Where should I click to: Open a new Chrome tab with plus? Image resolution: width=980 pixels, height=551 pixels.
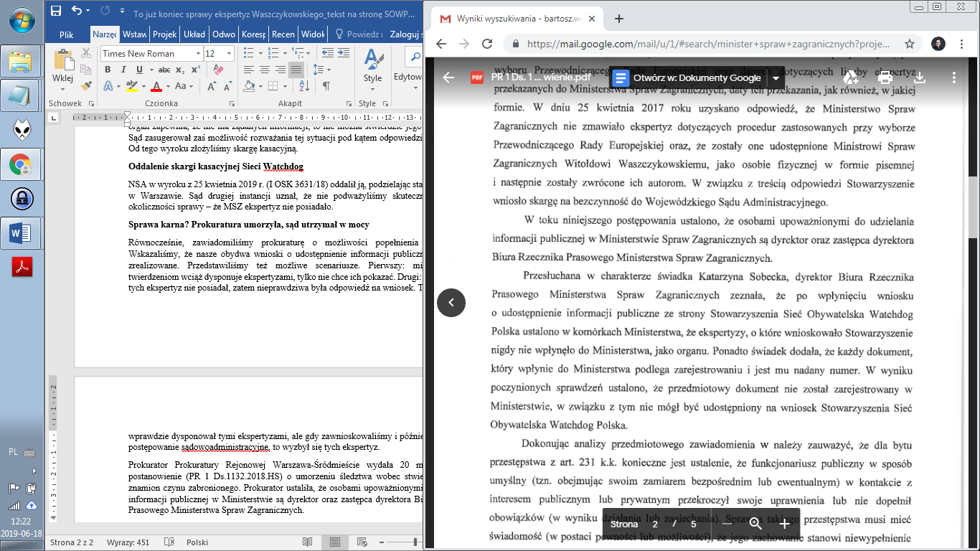[619, 19]
